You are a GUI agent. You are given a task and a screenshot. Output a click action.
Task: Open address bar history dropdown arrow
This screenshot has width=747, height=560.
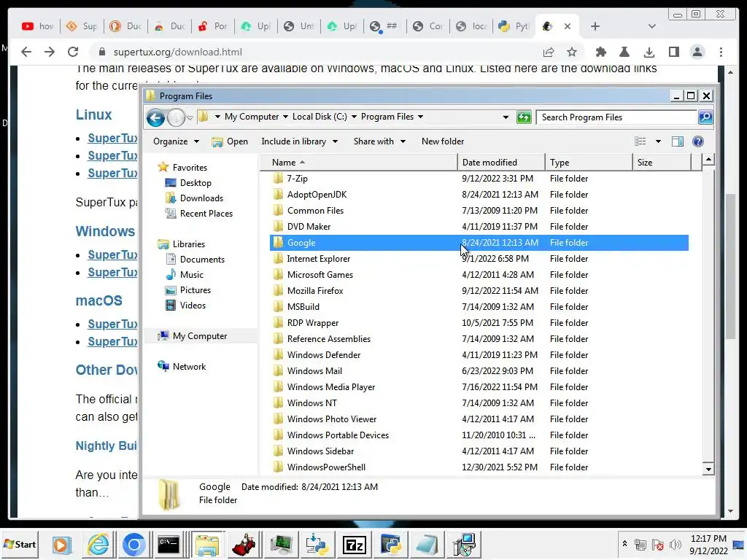tap(506, 117)
